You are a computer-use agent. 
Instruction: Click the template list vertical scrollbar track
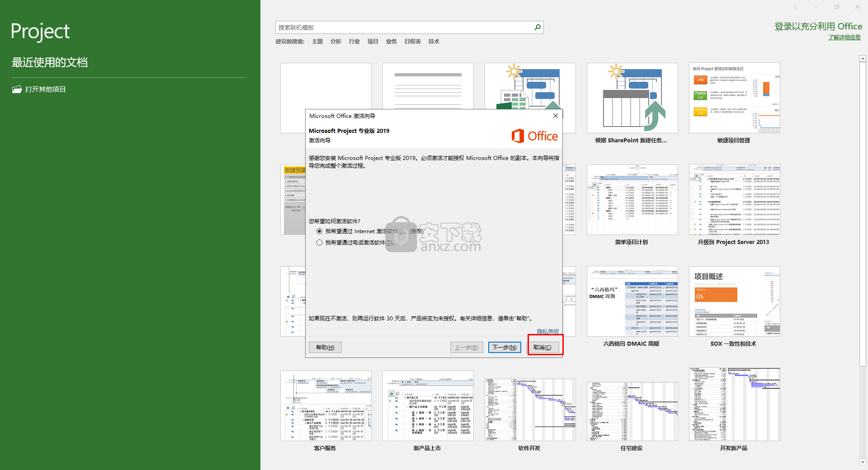[863, 413]
